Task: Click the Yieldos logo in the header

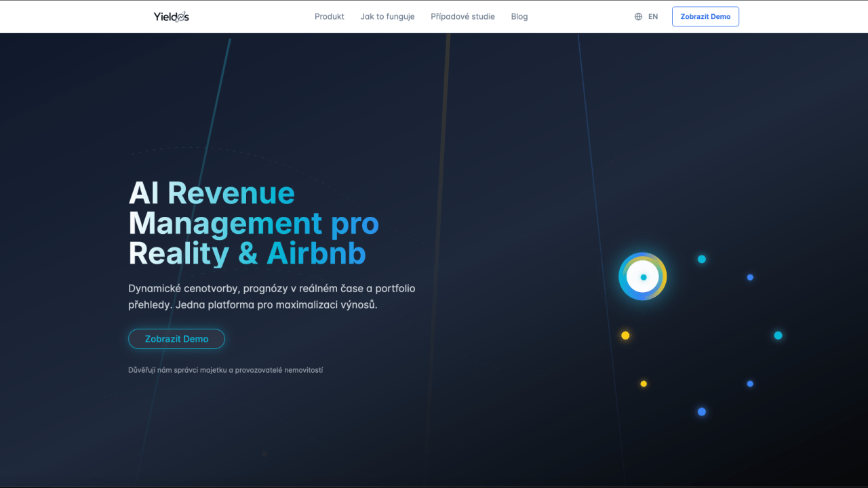Action: point(171,16)
